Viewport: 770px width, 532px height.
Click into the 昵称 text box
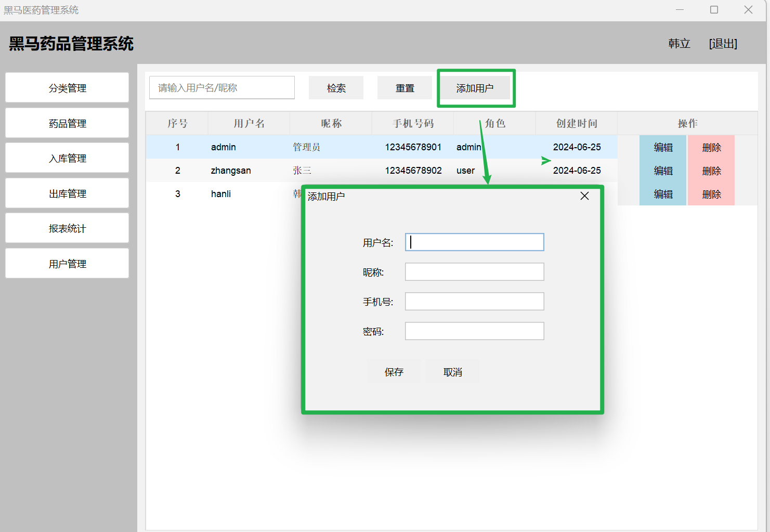coord(474,272)
